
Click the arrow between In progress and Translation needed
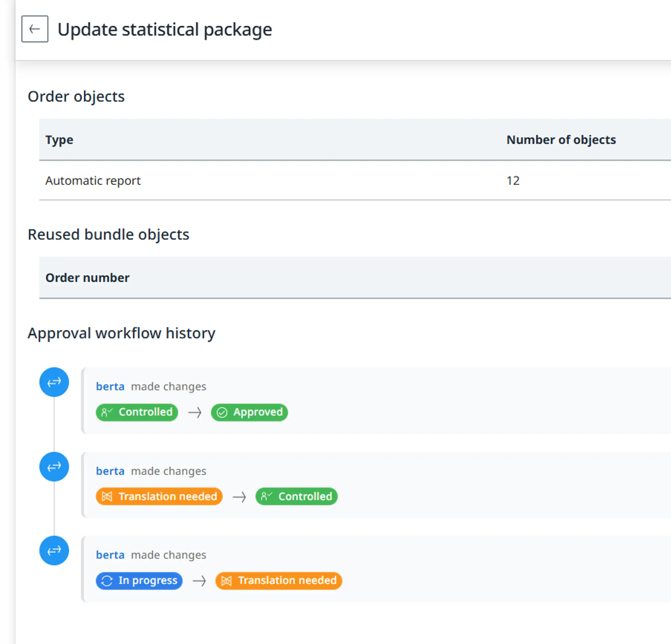pyautogui.click(x=200, y=581)
